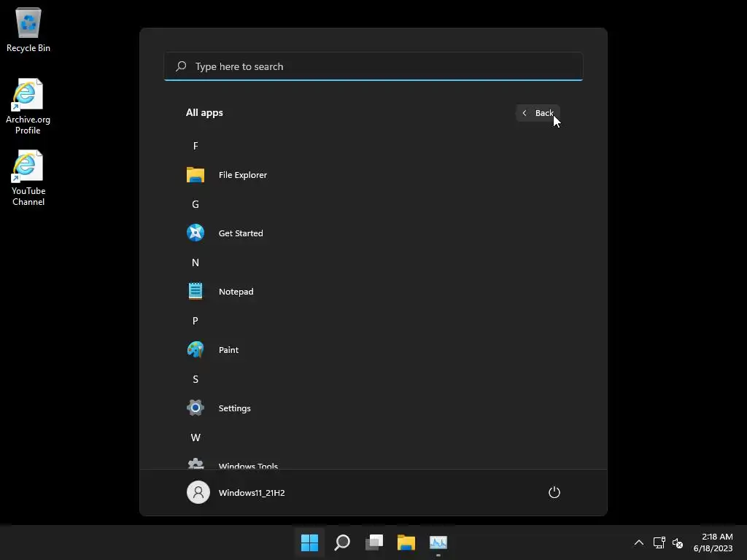Jump via the letter P header

(196, 321)
